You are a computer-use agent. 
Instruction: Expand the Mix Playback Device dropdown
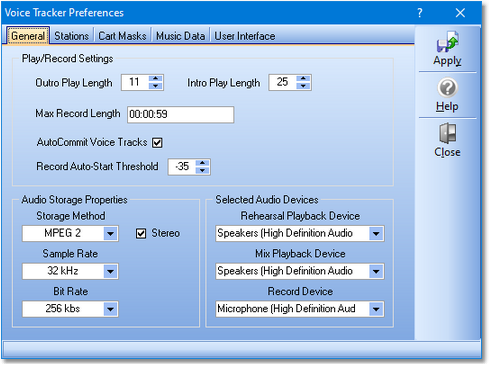[x=376, y=271]
